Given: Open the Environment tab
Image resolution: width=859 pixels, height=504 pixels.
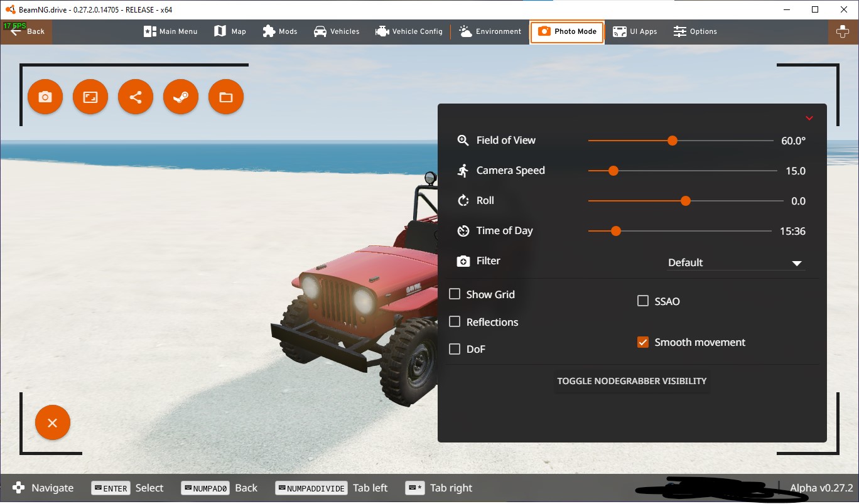Looking at the screenshot, I should (490, 31).
